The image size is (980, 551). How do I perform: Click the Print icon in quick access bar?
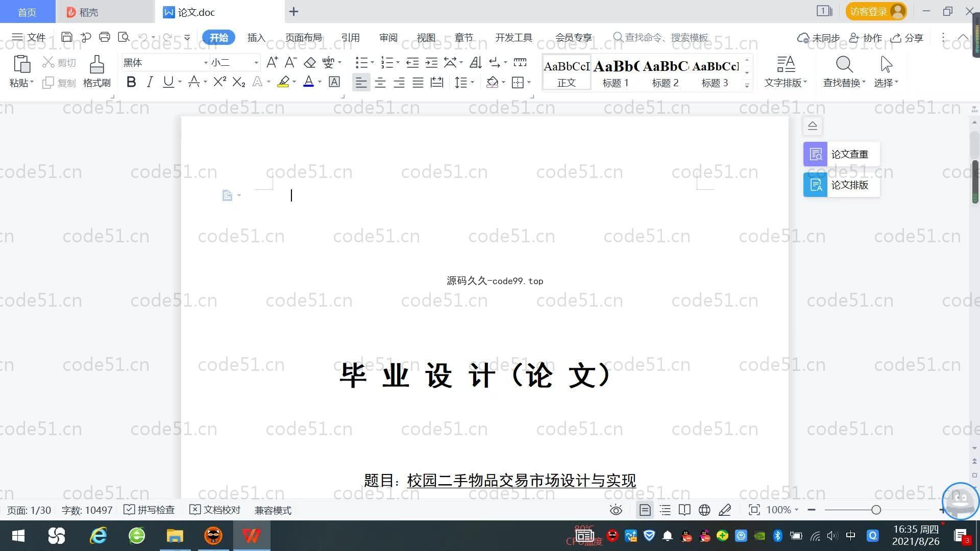pos(105,37)
